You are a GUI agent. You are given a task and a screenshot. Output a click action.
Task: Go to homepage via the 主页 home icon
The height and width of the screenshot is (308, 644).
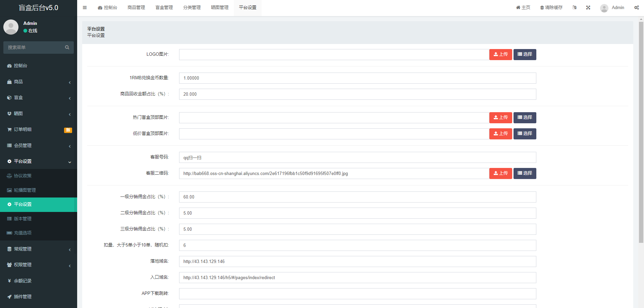tap(523, 7)
